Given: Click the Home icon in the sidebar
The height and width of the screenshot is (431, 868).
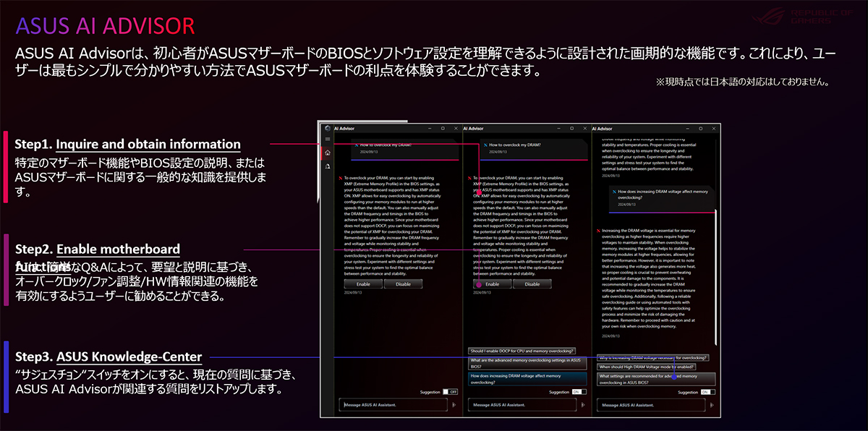Looking at the screenshot, I should 327,153.
